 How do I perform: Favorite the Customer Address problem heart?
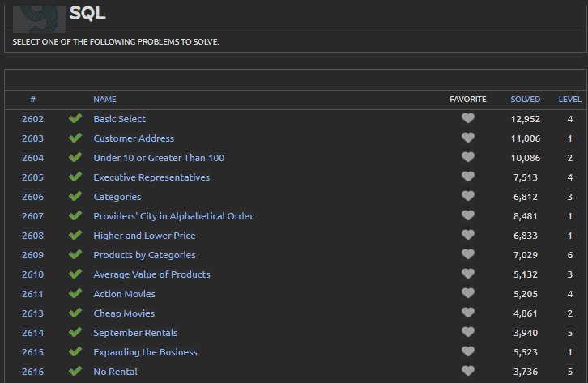pos(467,138)
